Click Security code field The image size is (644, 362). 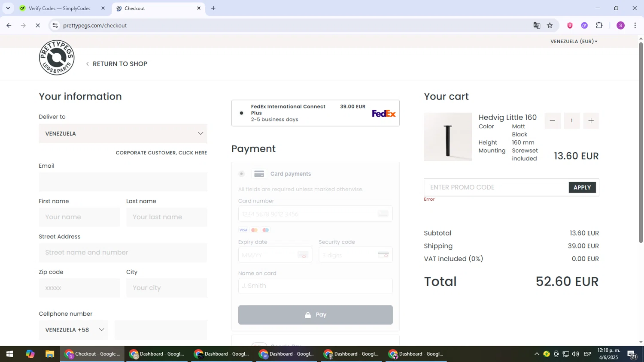point(355,255)
